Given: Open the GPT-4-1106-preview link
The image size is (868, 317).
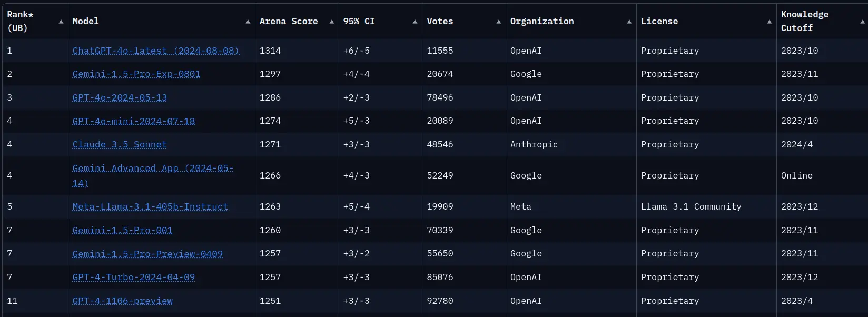Looking at the screenshot, I should pos(123,301).
